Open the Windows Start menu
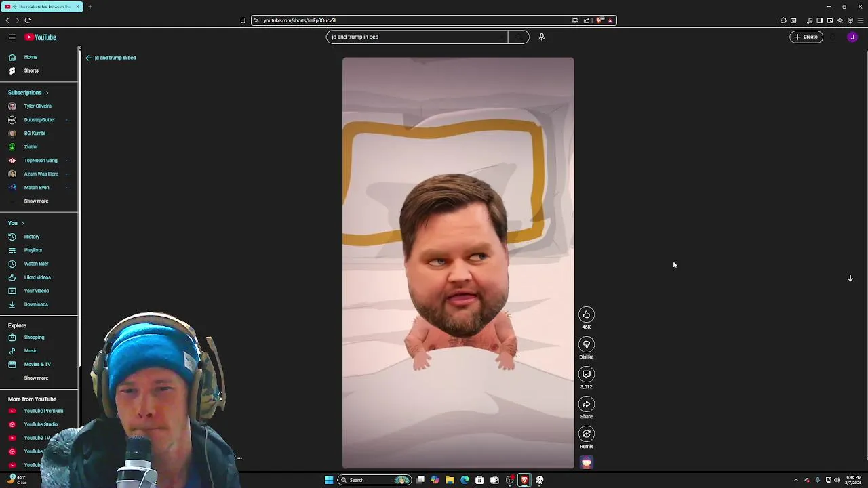Viewport: 868px width, 488px height. point(329,480)
